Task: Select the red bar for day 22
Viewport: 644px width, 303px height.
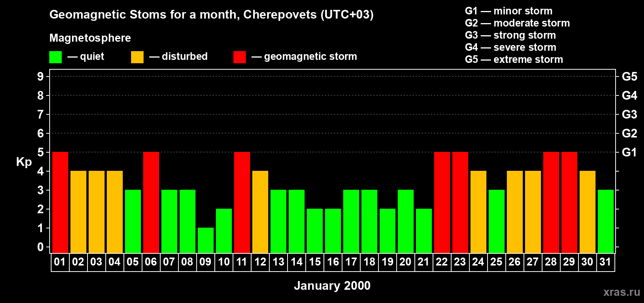Action: click(x=442, y=202)
